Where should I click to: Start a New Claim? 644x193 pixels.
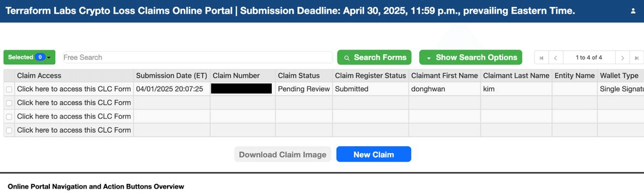tap(374, 154)
